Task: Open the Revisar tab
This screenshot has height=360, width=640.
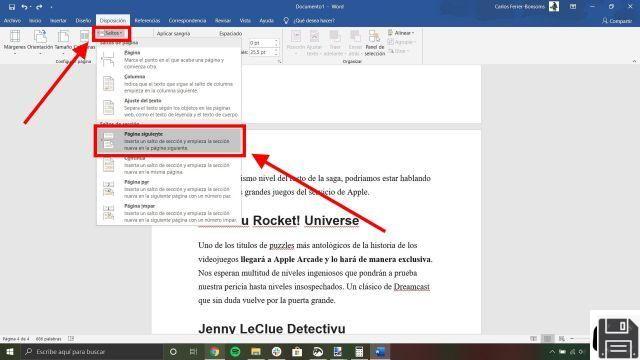Action: click(x=223, y=20)
